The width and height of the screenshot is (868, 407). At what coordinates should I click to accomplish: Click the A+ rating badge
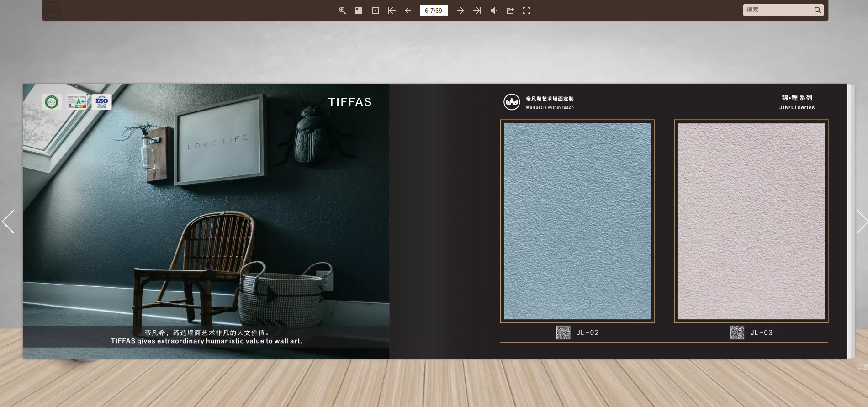point(77,101)
